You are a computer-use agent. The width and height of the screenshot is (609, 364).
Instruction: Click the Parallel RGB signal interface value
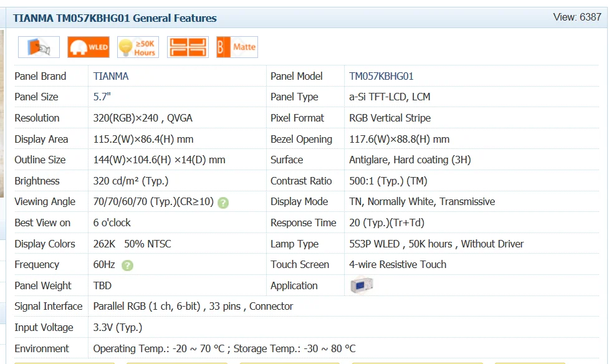click(x=193, y=307)
